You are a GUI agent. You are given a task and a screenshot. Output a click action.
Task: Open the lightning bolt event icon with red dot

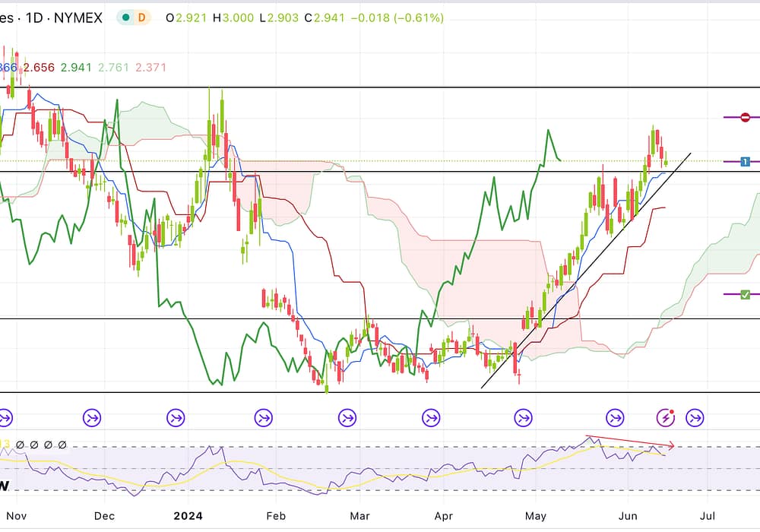coord(667,417)
